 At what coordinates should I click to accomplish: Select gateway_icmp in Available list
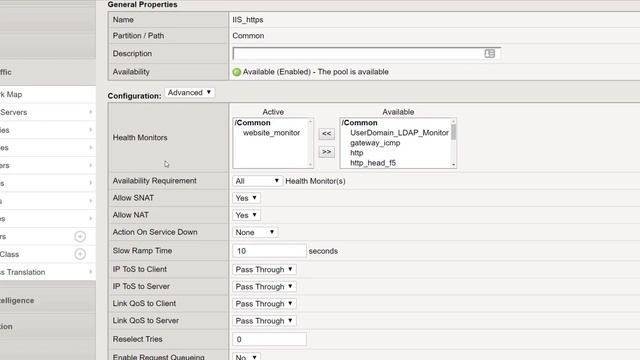375,143
